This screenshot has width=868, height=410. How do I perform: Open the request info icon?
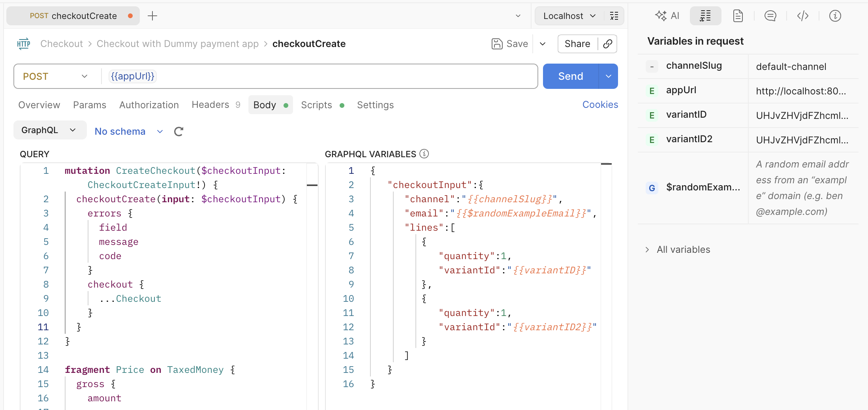[x=835, y=16]
